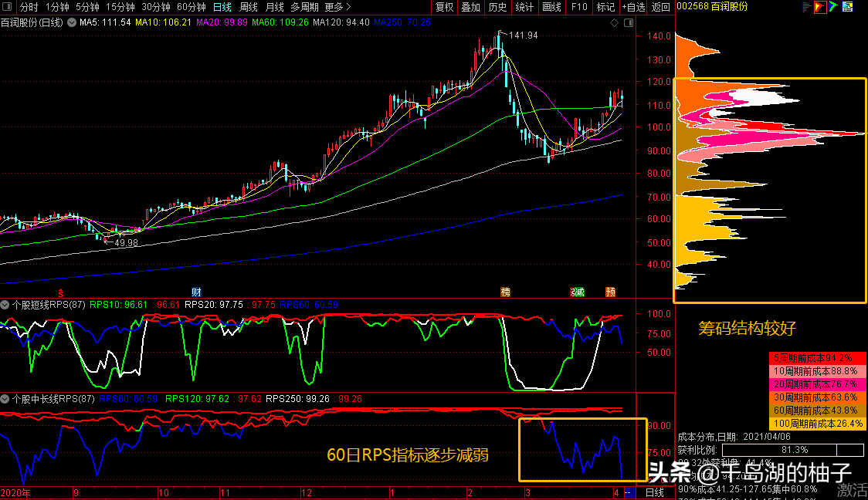Screen dimensions: 868x500
Task: Click the '5周期前成本94.2%' red swatch
Action: click(818, 358)
